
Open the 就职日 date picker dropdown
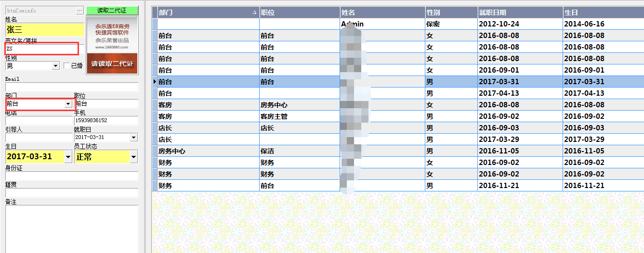pyautogui.click(x=133, y=138)
